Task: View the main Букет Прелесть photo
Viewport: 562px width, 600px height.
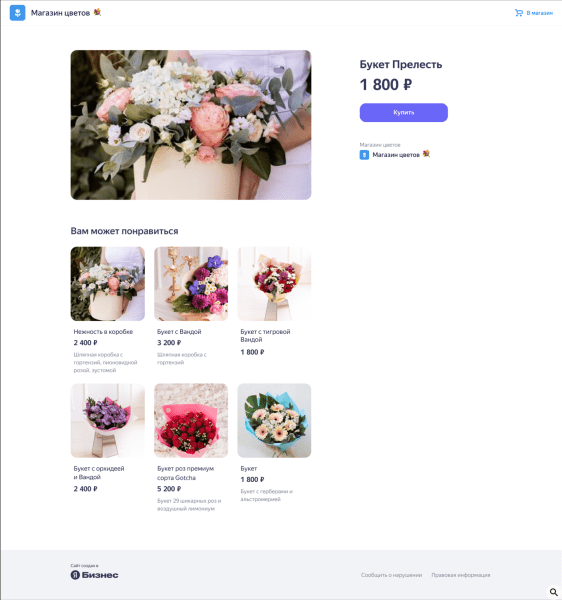Action: (191, 125)
